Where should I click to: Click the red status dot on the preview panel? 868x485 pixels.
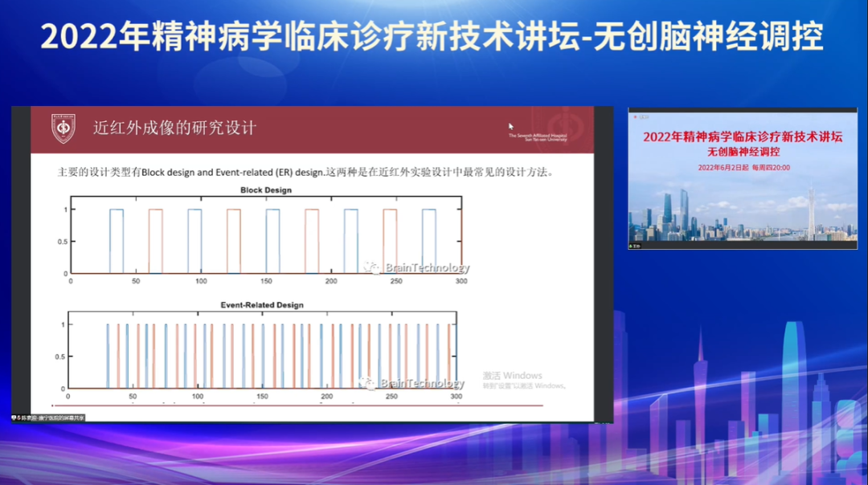(x=635, y=116)
